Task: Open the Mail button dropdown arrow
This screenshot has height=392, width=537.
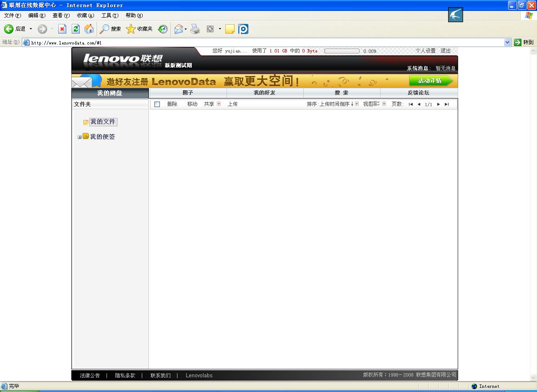Action: tap(186, 29)
